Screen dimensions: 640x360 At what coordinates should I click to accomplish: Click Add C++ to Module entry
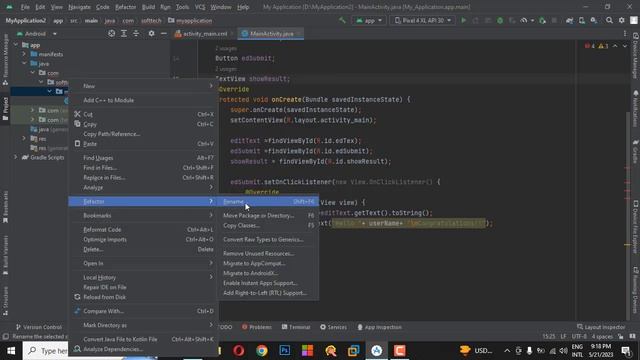[144, 100]
